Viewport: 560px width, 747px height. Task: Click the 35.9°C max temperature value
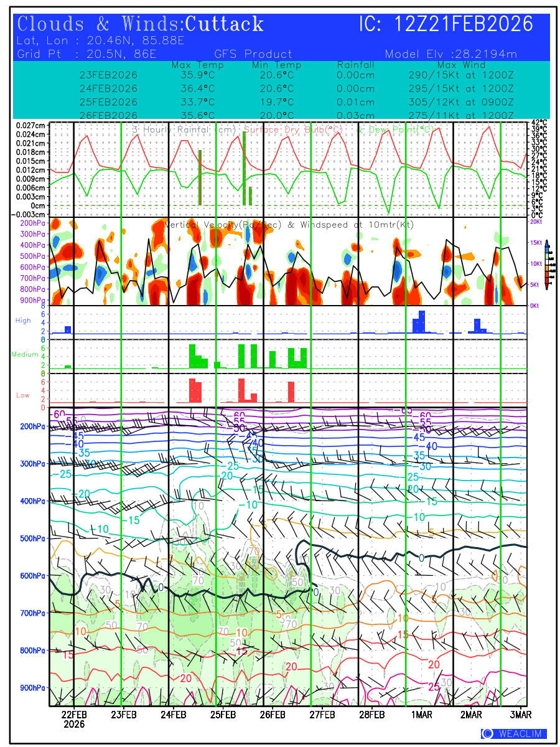pos(197,75)
